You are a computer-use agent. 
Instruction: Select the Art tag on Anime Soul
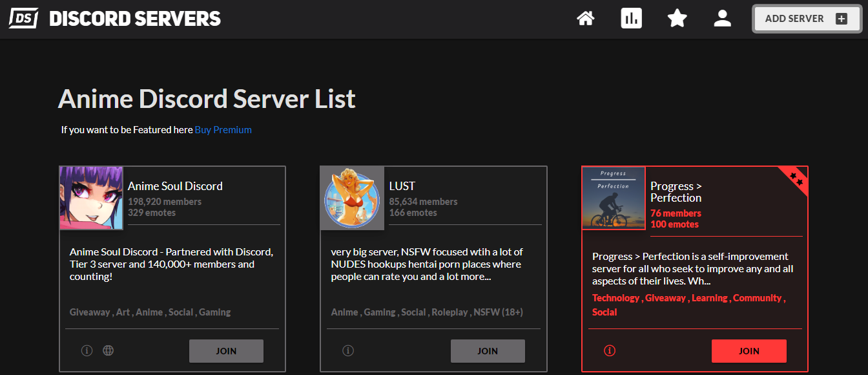(123, 312)
